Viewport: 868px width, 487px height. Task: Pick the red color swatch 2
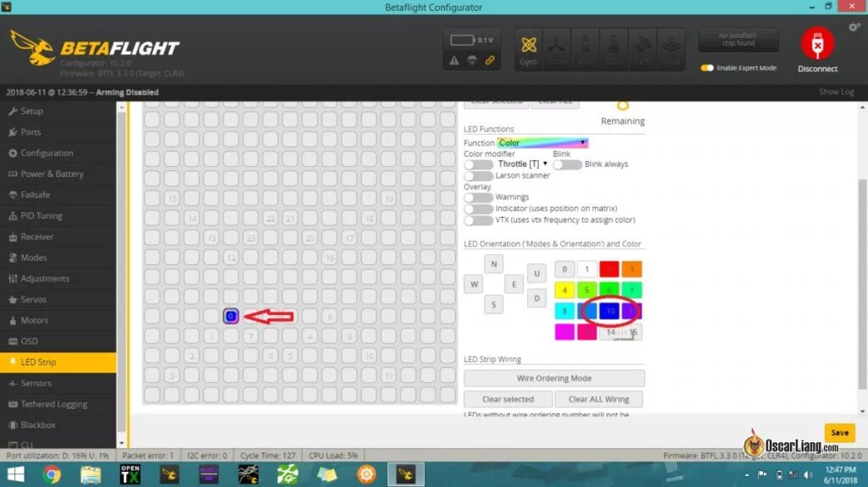tap(609, 269)
